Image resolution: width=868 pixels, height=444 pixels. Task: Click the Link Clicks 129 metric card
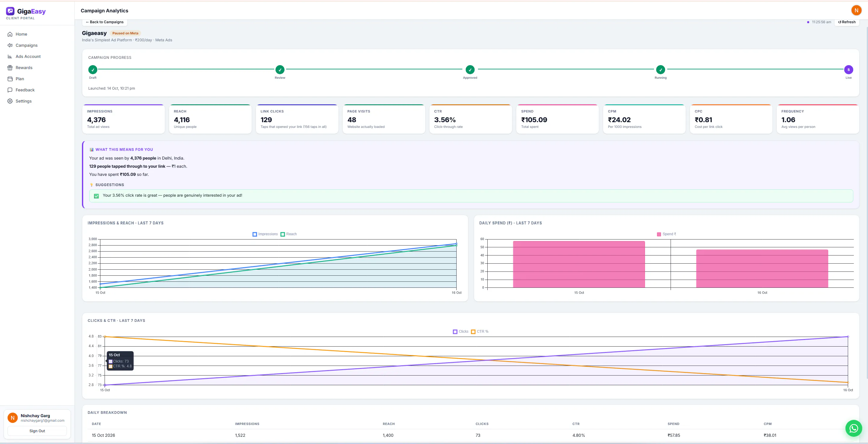297,119
